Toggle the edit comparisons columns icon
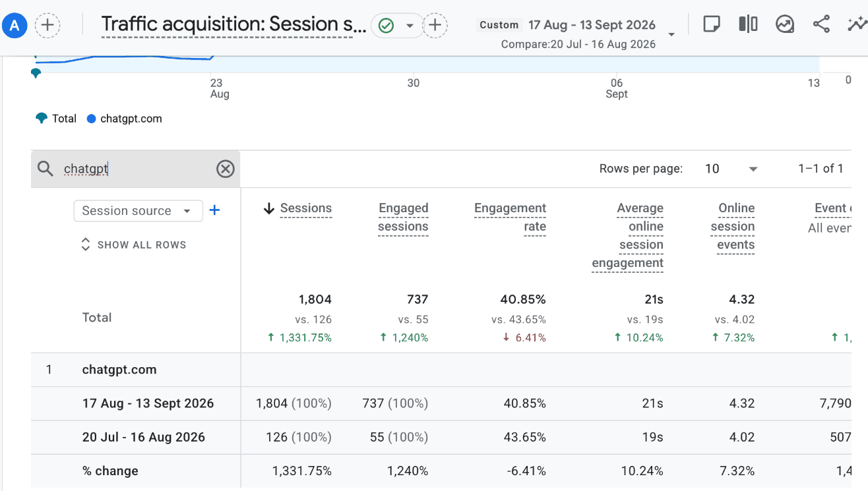The height and width of the screenshot is (491, 868). pos(748,24)
